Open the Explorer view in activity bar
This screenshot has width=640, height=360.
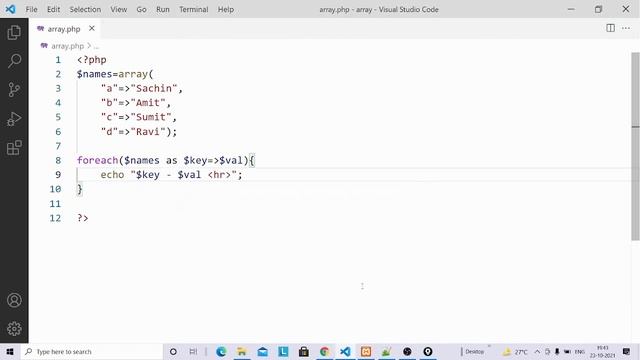pyautogui.click(x=14, y=32)
